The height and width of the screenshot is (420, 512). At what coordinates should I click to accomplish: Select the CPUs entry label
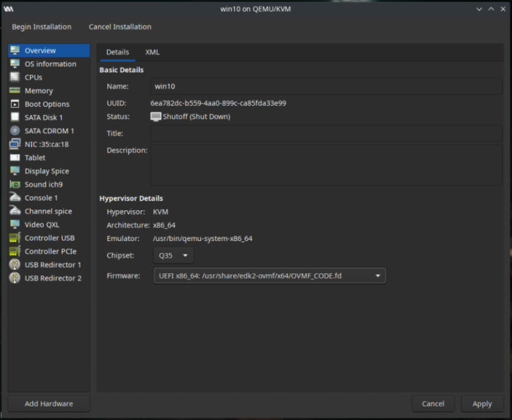[33, 77]
